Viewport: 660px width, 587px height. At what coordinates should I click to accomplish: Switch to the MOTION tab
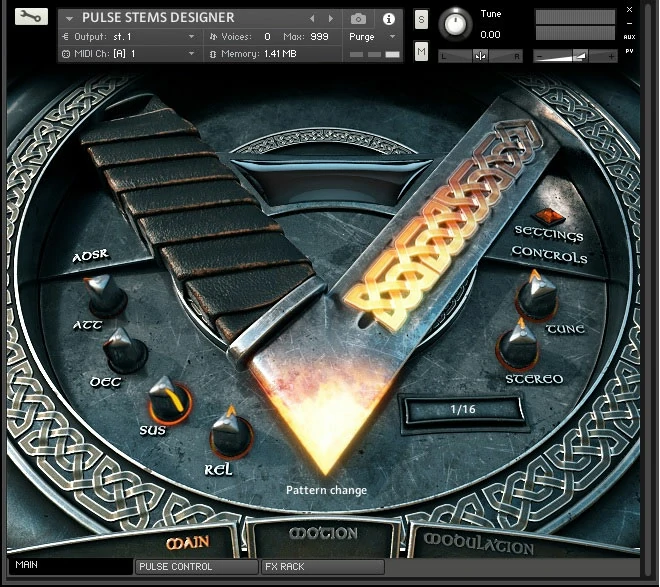tap(323, 534)
